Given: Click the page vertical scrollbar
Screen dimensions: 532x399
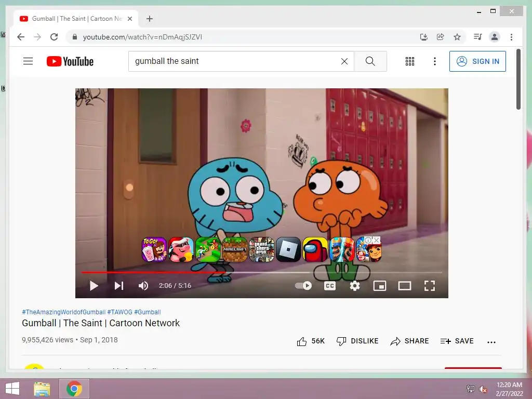Looking at the screenshot, I should pyautogui.click(x=518, y=79).
